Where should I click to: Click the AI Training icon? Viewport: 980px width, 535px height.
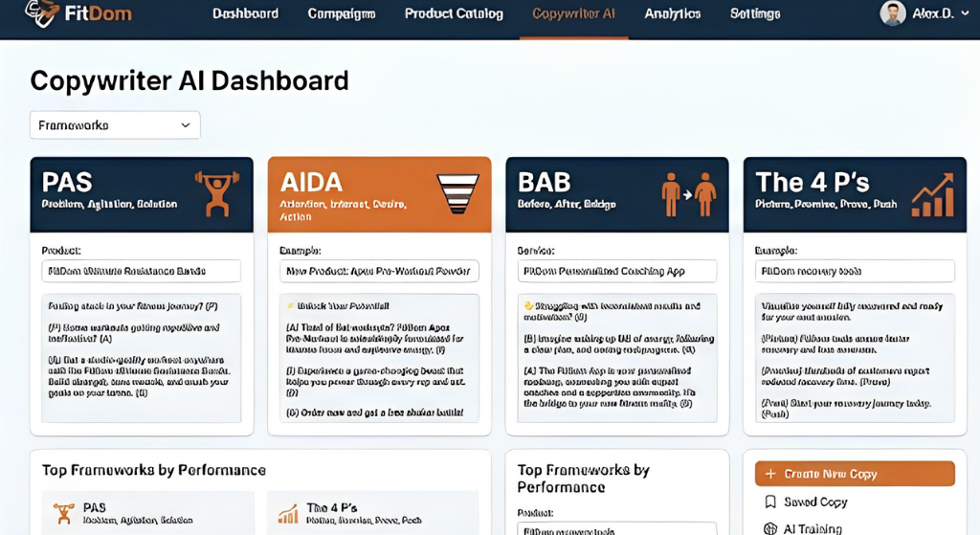point(770,528)
